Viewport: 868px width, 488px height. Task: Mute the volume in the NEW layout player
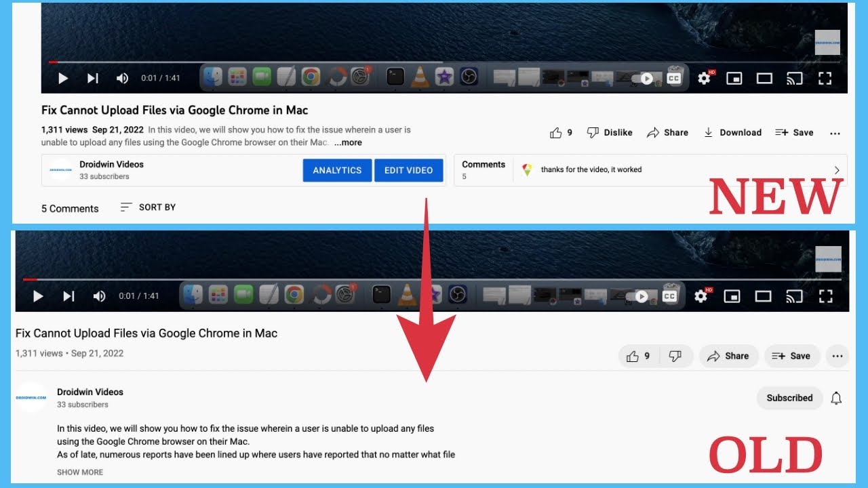[x=122, y=78]
